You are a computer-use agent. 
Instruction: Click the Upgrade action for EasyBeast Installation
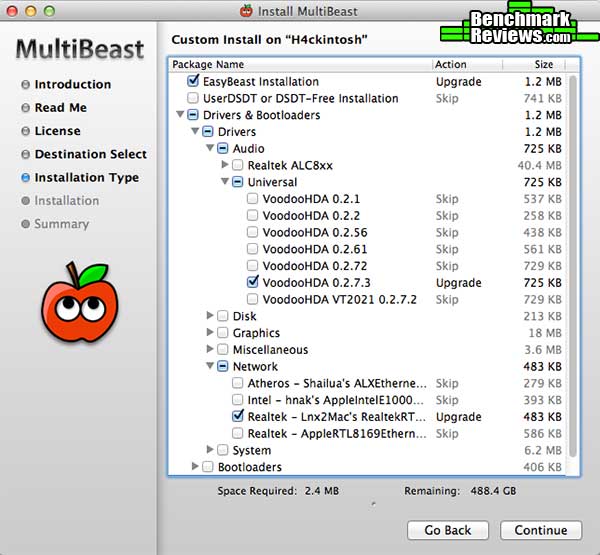[x=458, y=82]
